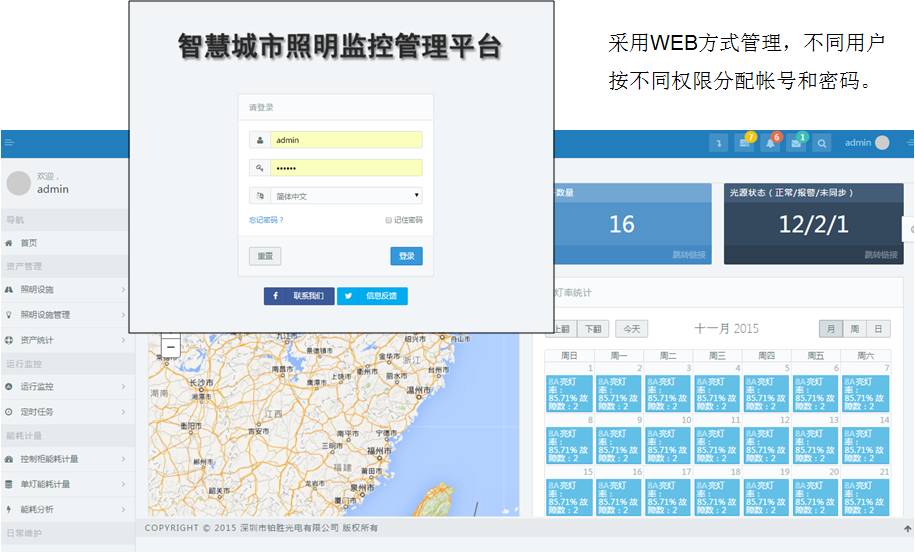Click the scroll-to-top arrow in the footer
This screenshot has width=915, height=553.
pyautogui.click(x=907, y=528)
